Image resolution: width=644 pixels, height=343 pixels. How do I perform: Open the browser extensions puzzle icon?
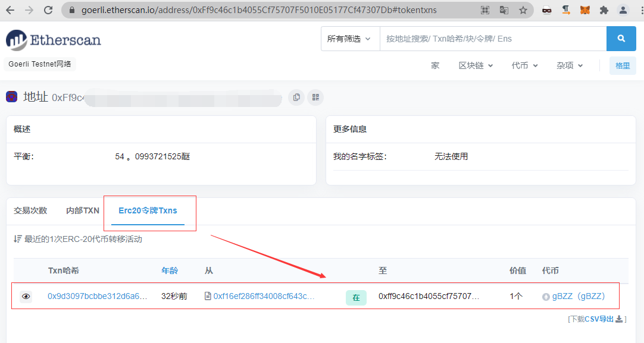(604, 10)
